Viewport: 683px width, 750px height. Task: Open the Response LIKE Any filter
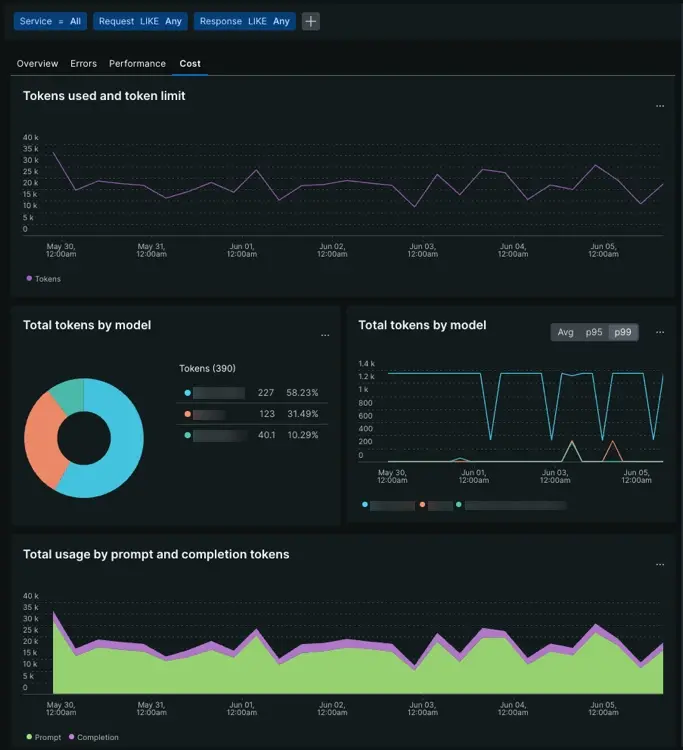pos(245,21)
